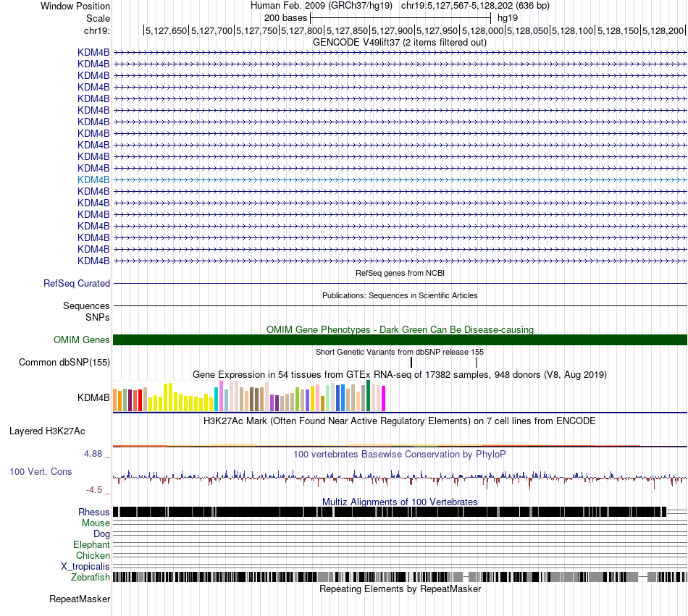Click the Elephant species label
Screen dimensions: 688x616
tap(91, 544)
